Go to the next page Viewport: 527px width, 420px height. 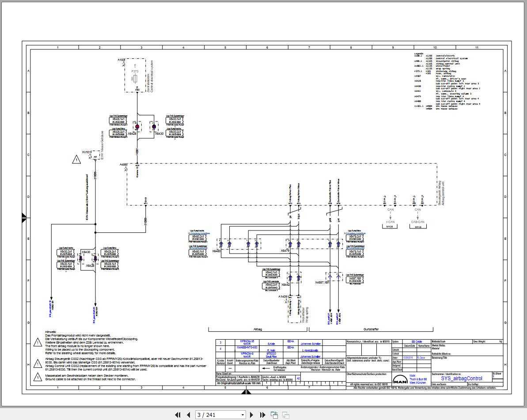click(251, 415)
